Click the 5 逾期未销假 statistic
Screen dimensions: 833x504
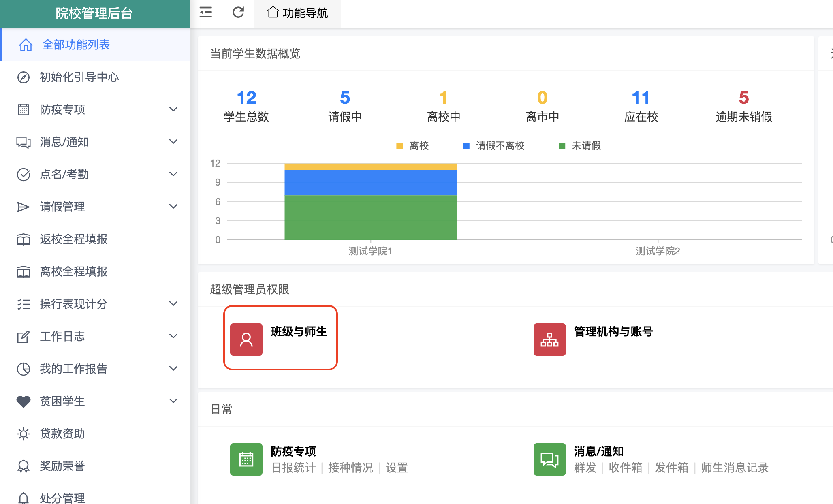744,106
